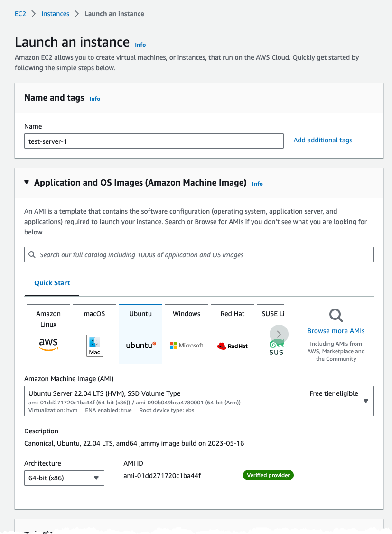Click the next arrow in AMI carousel
Screen dimensions: 392x534
point(279,334)
